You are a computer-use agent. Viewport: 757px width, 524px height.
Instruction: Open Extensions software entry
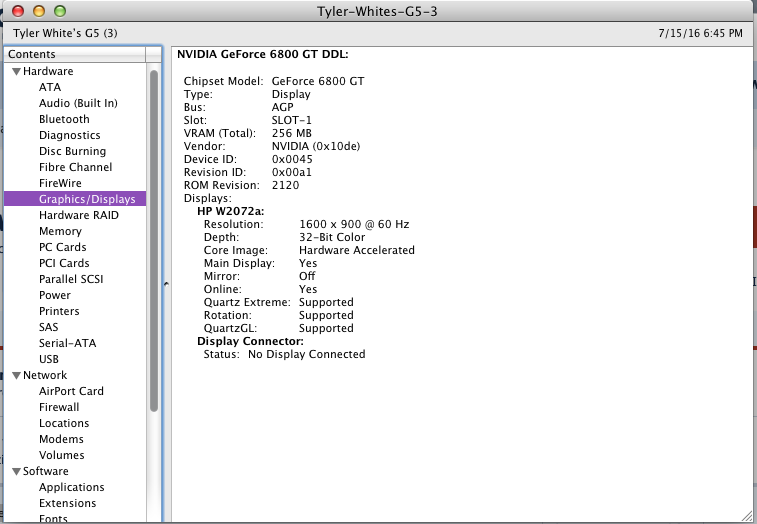click(68, 503)
